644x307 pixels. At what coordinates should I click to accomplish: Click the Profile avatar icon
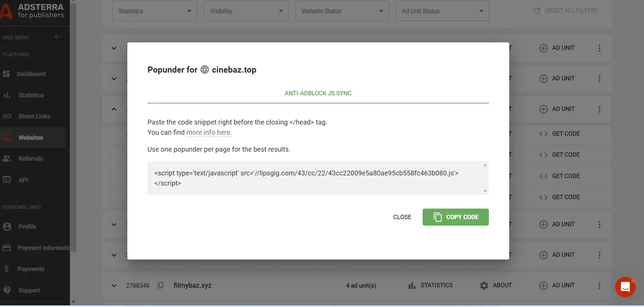[x=7, y=227]
